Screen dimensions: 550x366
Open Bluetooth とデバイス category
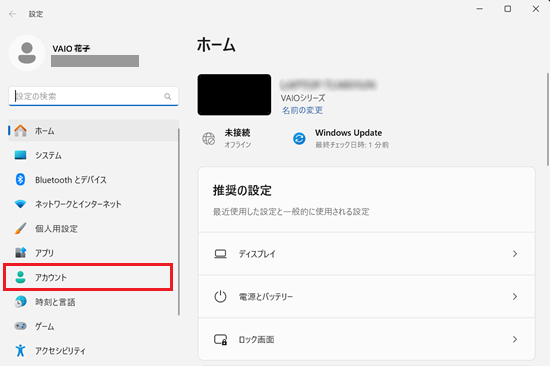tap(93, 180)
